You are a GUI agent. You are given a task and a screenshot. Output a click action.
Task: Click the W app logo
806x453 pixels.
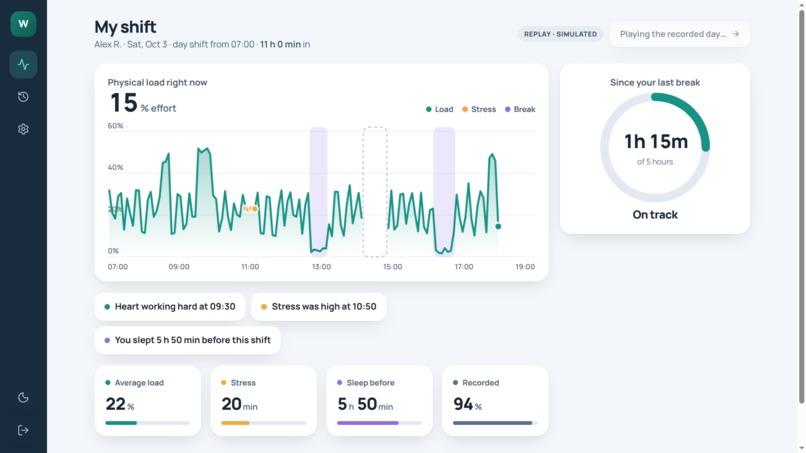coord(23,24)
